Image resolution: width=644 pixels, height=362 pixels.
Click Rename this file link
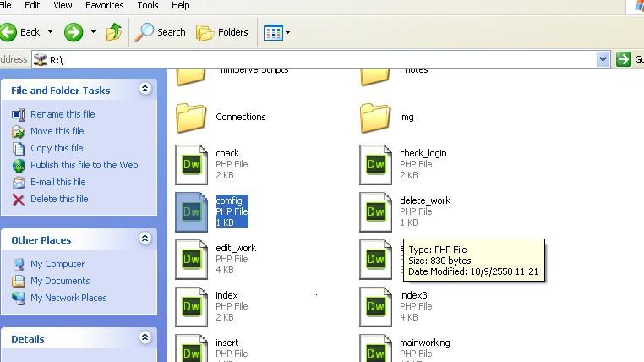pyautogui.click(x=63, y=114)
